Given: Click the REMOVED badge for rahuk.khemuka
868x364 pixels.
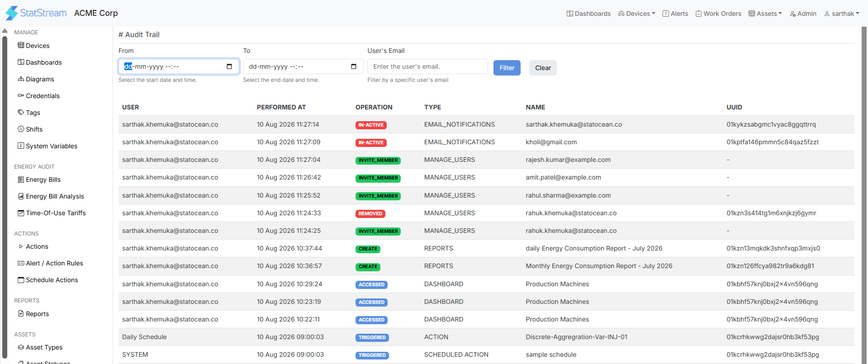Looking at the screenshot, I should point(370,213).
